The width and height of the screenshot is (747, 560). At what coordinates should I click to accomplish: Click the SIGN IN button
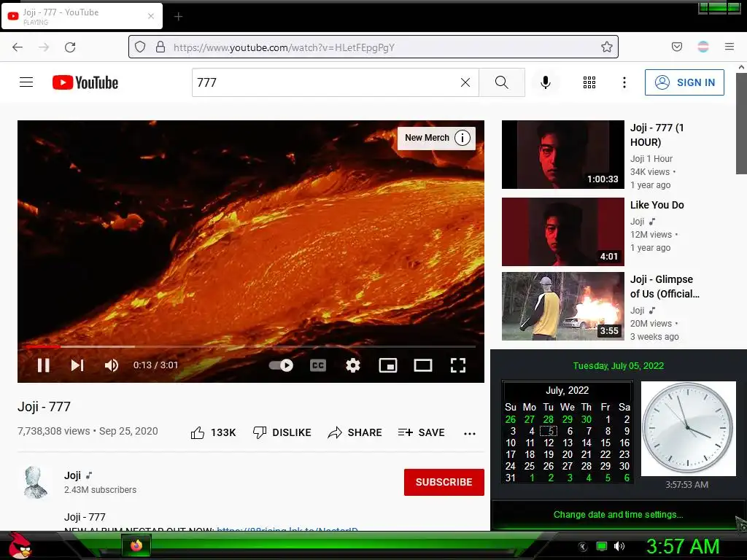pos(684,82)
